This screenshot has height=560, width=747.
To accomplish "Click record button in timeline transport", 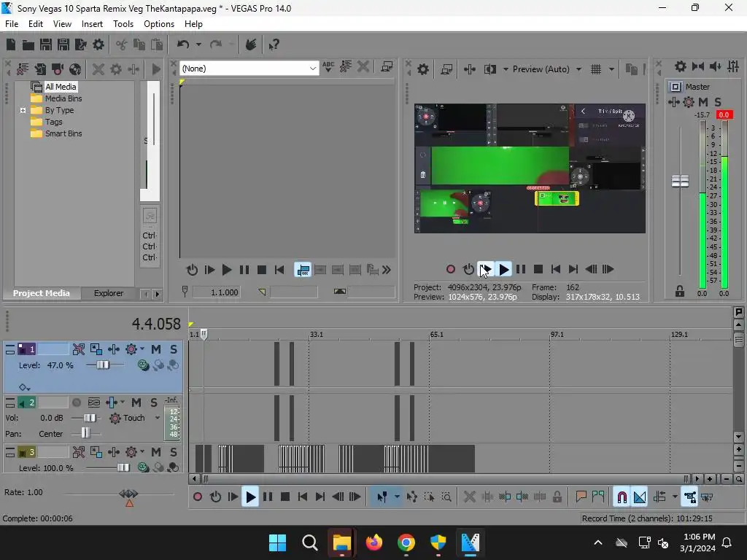I will (x=197, y=497).
